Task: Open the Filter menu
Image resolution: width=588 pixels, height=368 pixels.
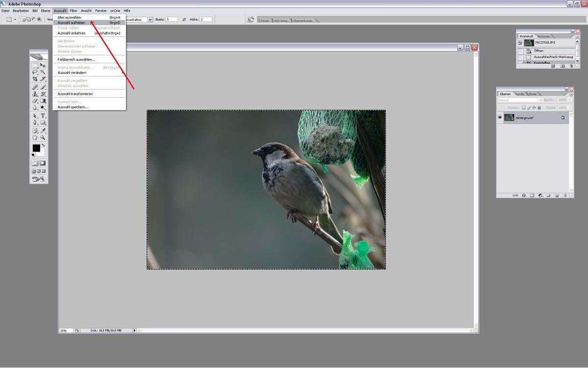Action: click(73, 11)
